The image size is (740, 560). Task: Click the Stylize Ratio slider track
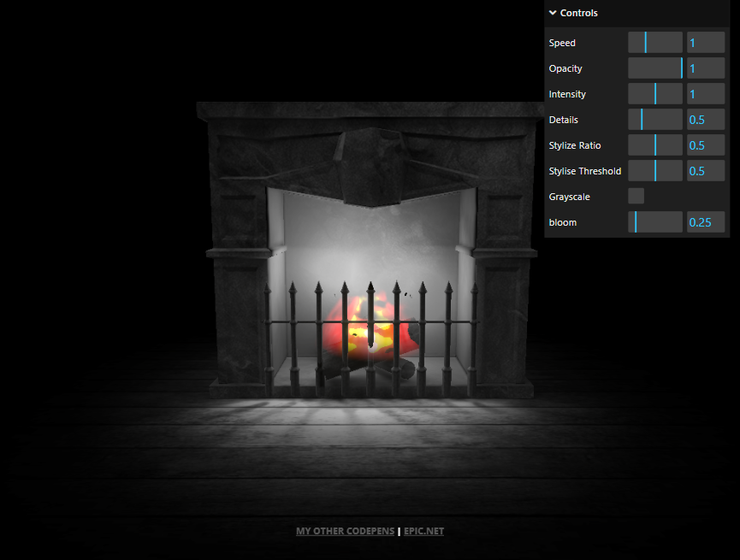coord(655,145)
